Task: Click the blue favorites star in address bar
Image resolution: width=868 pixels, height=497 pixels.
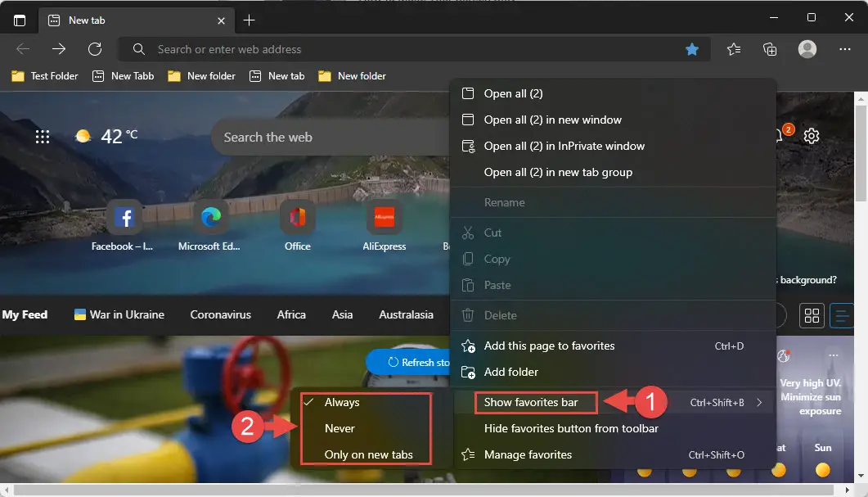Action: pyautogui.click(x=692, y=49)
